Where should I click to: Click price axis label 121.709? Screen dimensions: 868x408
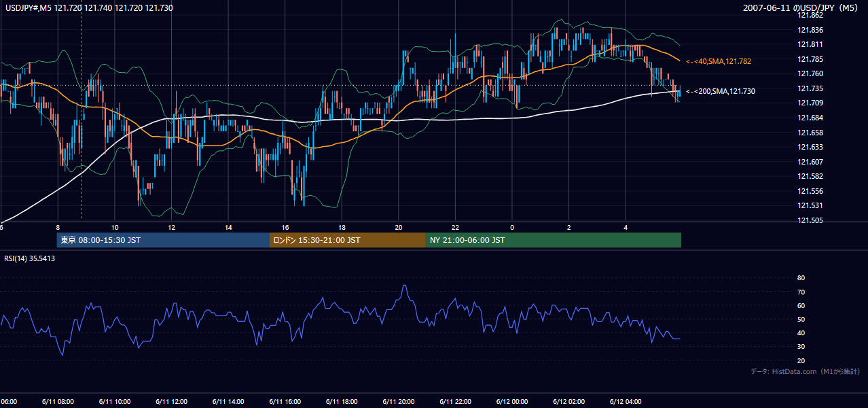click(x=810, y=103)
